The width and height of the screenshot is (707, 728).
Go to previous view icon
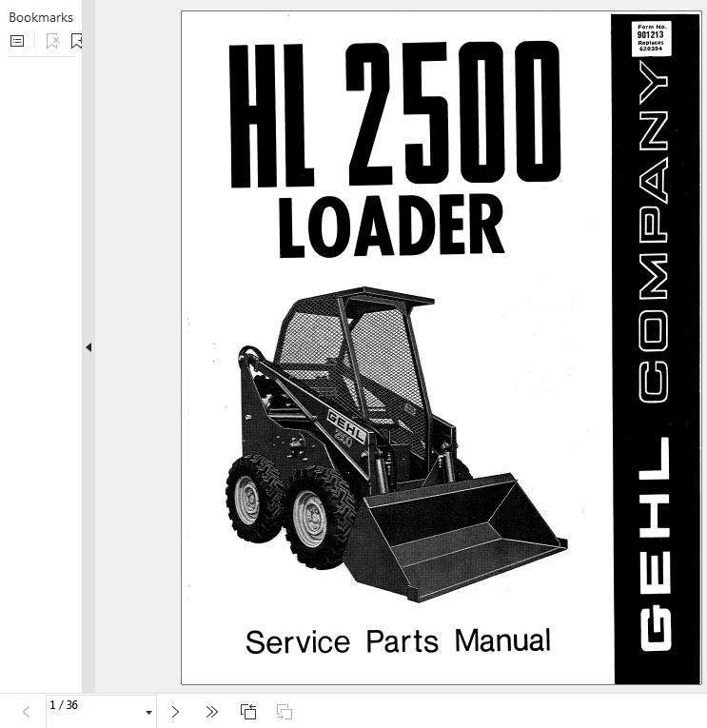[248, 712]
